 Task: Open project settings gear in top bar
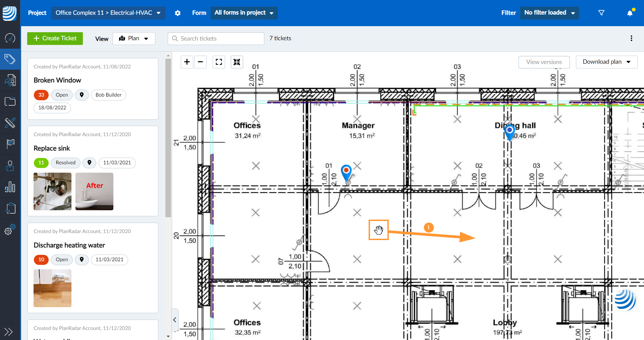point(178,13)
